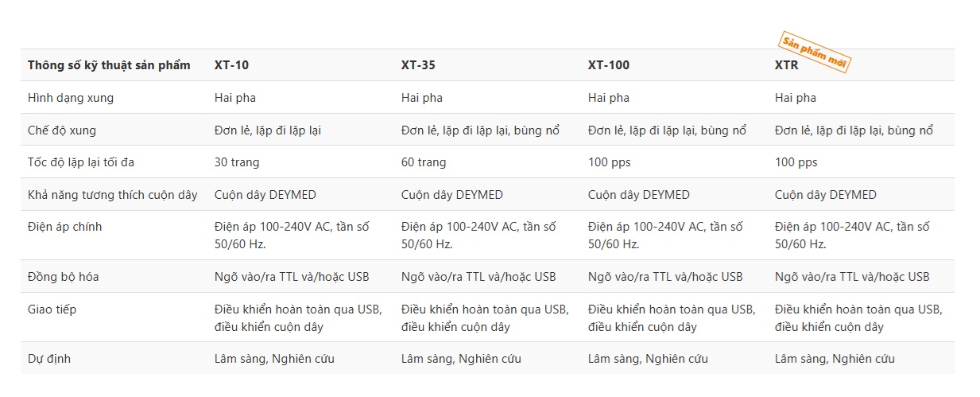This screenshot has width=980, height=397.
Task: Select the 'Điện áp chính' row label
Action: point(65,227)
